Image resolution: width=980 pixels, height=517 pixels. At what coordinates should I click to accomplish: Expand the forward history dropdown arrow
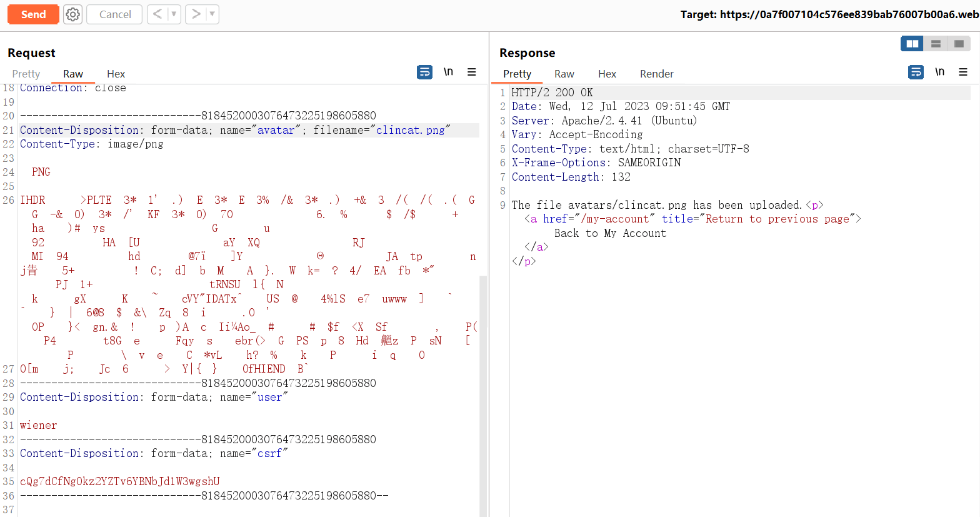point(212,14)
